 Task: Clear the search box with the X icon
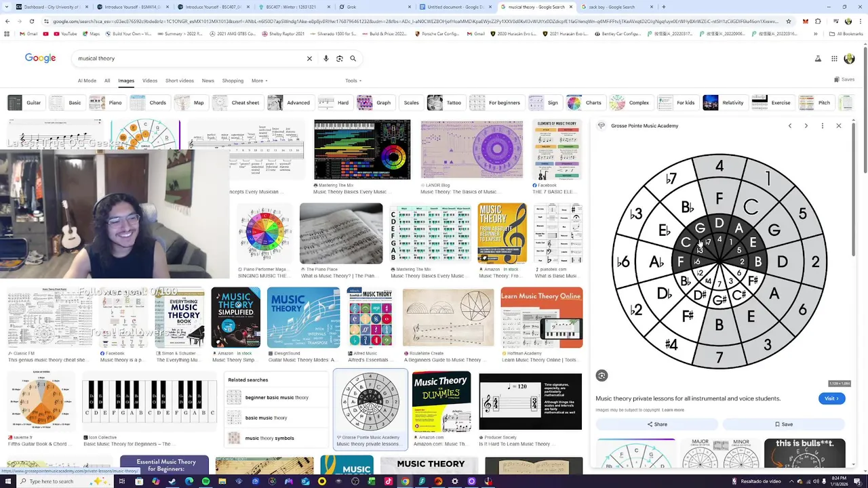click(x=309, y=58)
